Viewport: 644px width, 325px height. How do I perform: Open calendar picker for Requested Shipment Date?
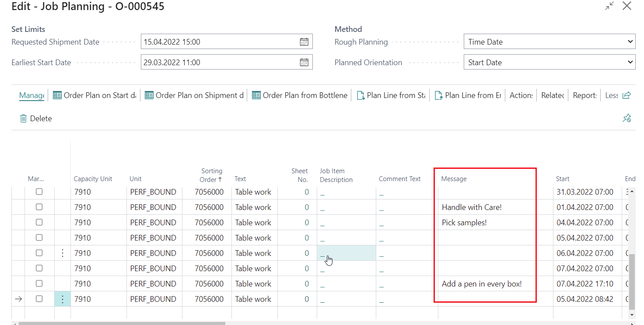point(304,42)
